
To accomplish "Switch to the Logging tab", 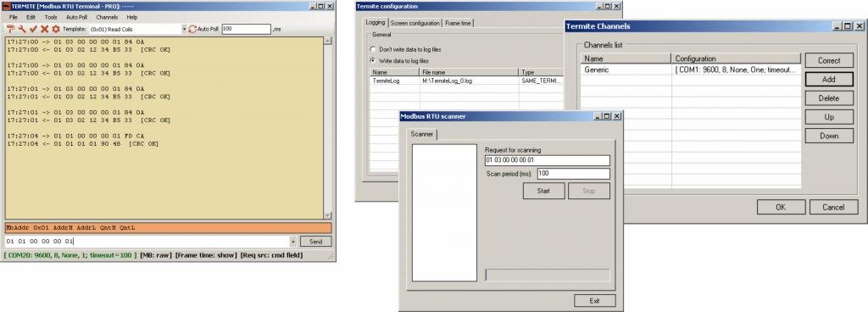I will pyautogui.click(x=376, y=23).
